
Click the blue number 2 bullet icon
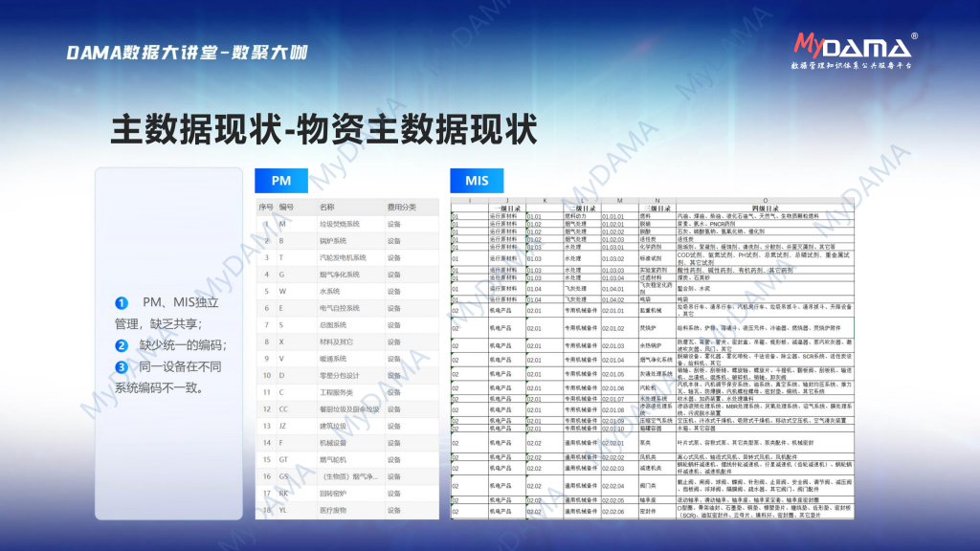click(x=122, y=345)
